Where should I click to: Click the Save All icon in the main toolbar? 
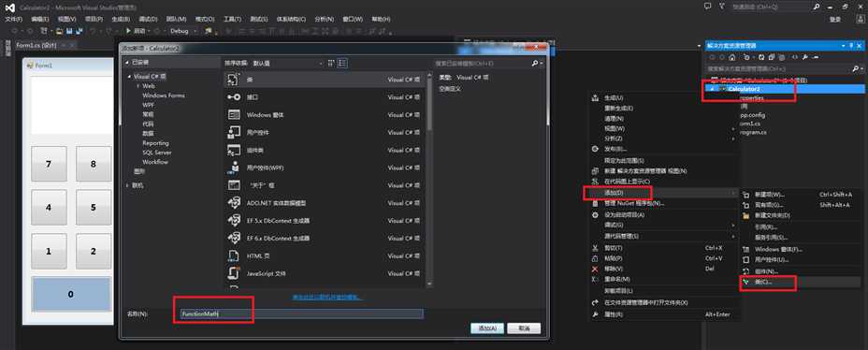[80, 31]
